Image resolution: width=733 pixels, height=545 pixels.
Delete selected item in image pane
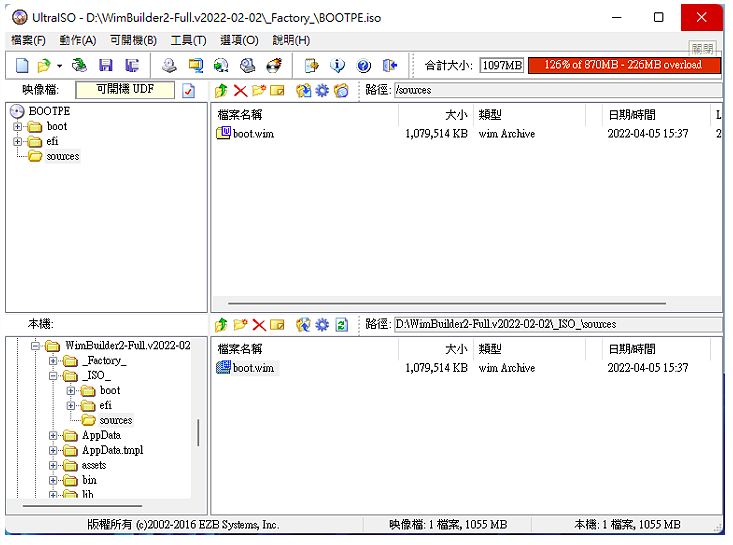[240, 90]
